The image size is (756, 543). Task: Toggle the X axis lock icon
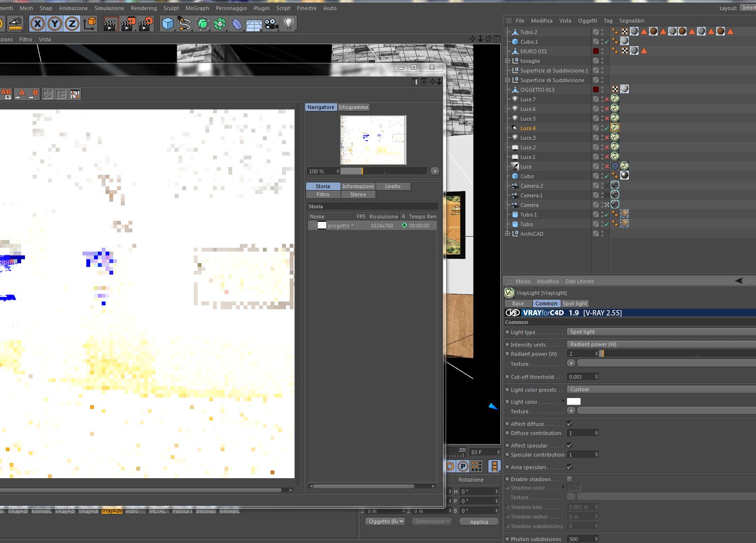click(37, 24)
